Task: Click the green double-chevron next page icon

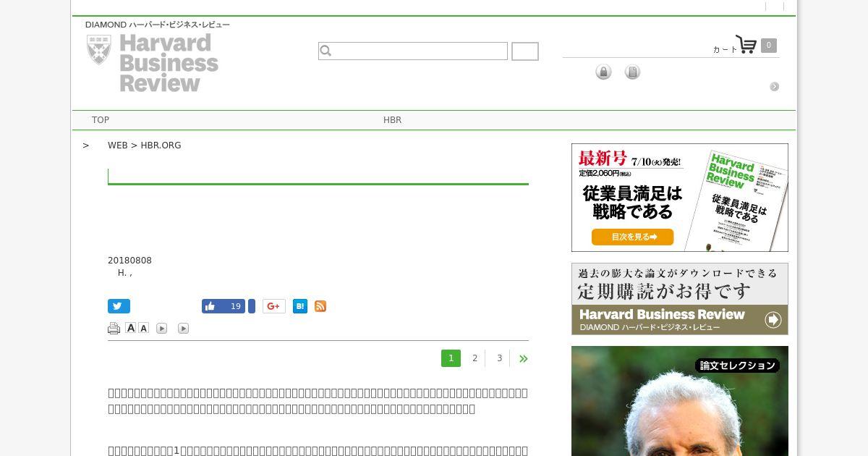Action: click(523, 358)
